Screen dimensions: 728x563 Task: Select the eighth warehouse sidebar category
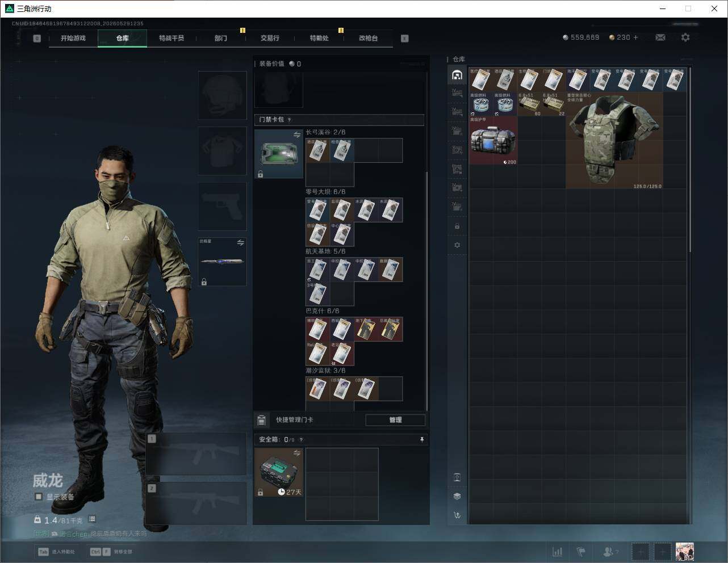coord(457,206)
